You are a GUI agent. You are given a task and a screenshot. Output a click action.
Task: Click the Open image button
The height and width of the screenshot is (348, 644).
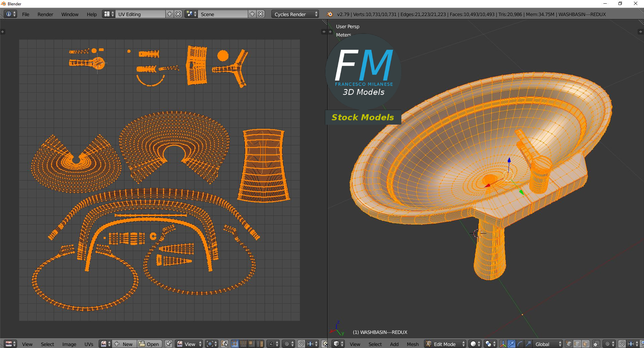click(150, 344)
